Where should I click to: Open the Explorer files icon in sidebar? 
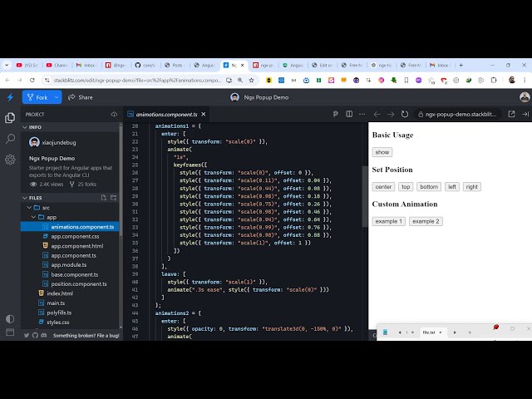10,117
